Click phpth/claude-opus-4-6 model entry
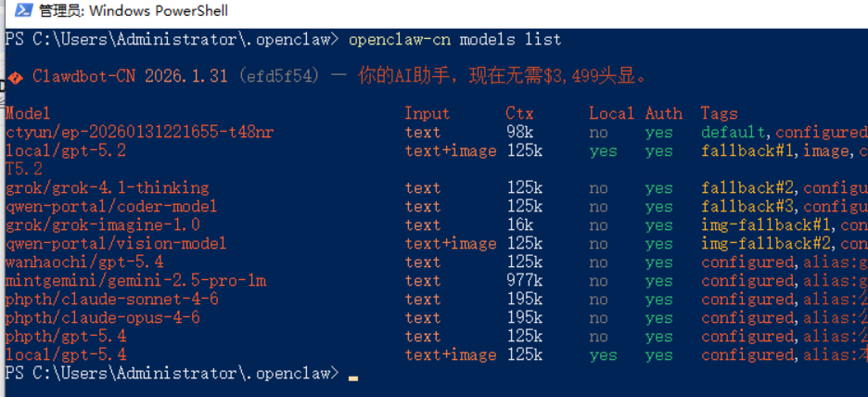The width and height of the screenshot is (868, 397). 103,318
